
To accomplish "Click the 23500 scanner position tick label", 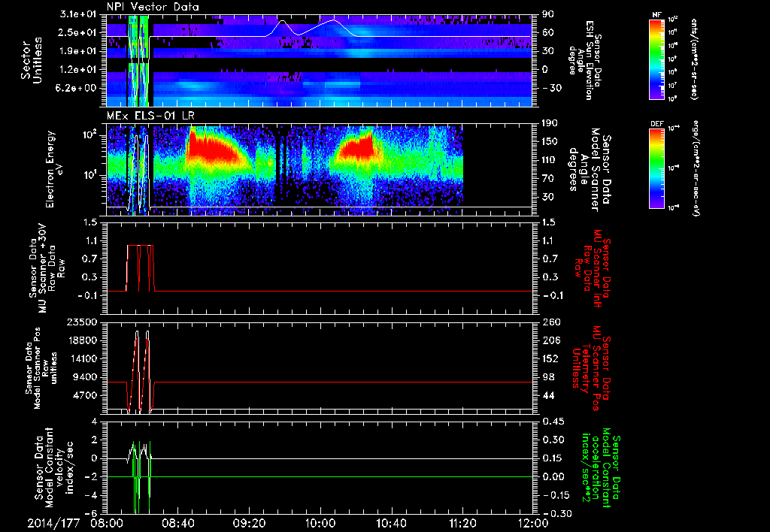I will [x=82, y=322].
